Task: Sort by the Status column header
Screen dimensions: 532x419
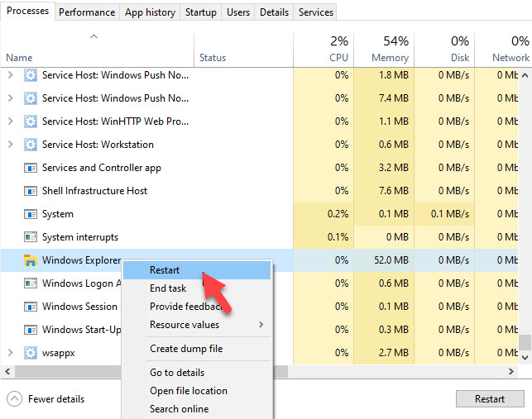Action: coord(243,50)
